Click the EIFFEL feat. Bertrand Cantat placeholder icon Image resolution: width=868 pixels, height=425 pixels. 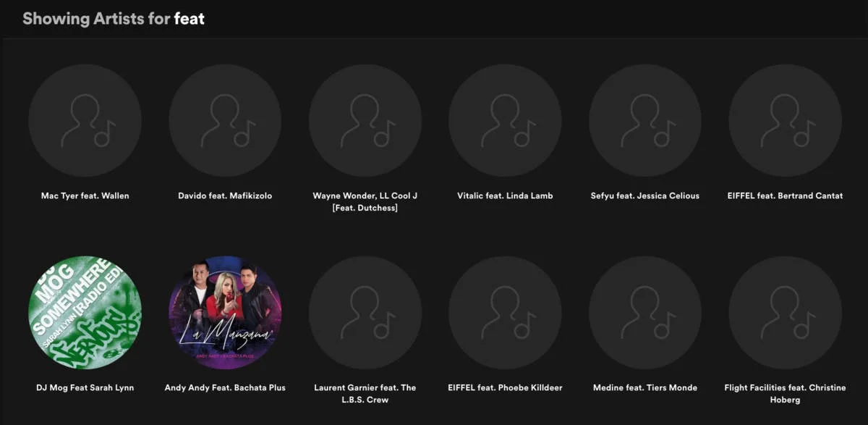pyautogui.click(x=784, y=119)
